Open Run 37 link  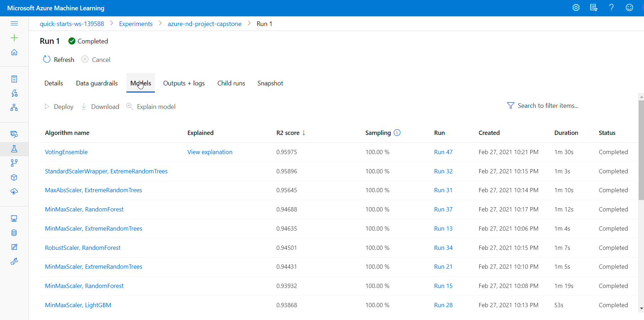point(443,209)
